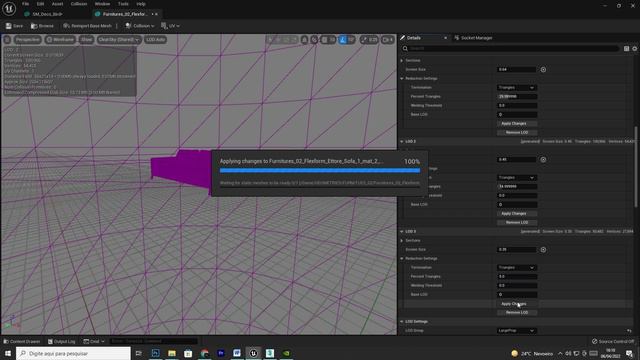Collapse the LOD 2 section

[x=402, y=142]
